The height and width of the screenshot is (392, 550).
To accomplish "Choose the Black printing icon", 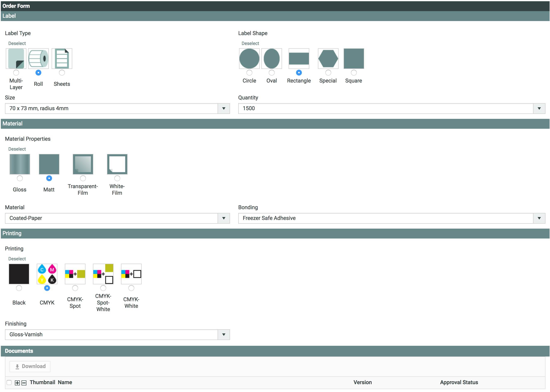I will 19,274.
